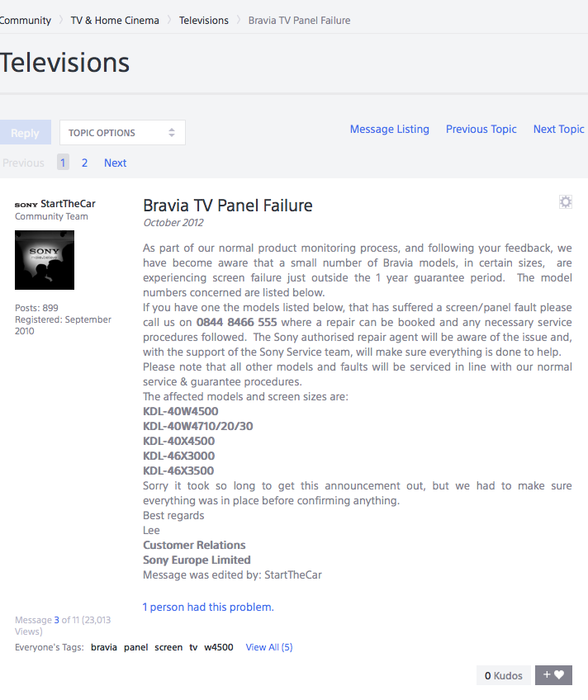Go to page 2 of the thread
This screenshot has height=700, width=588.
[x=84, y=163]
